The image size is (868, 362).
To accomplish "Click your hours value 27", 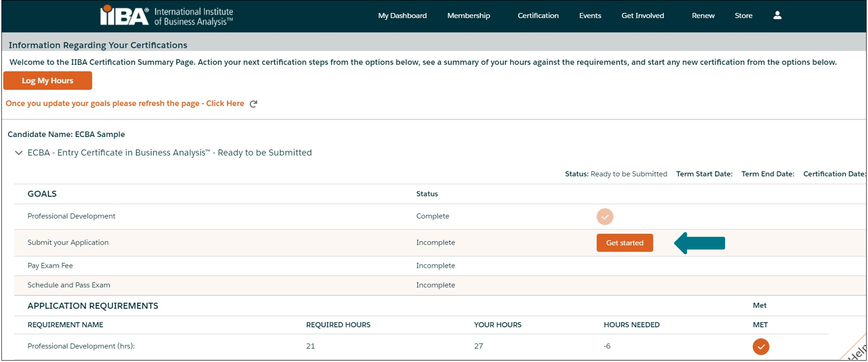I will tap(478, 346).
